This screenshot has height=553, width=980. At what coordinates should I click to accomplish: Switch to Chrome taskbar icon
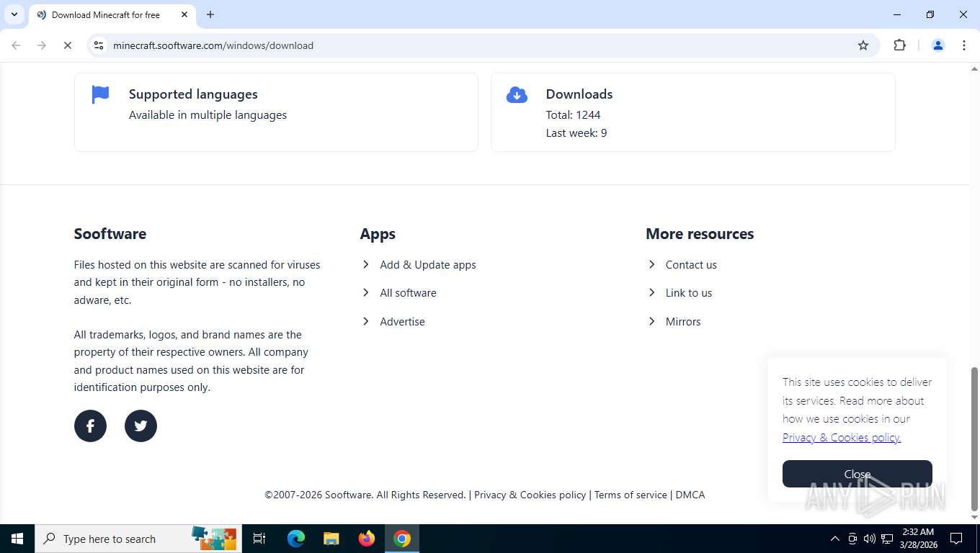click(x=402, y=539)
